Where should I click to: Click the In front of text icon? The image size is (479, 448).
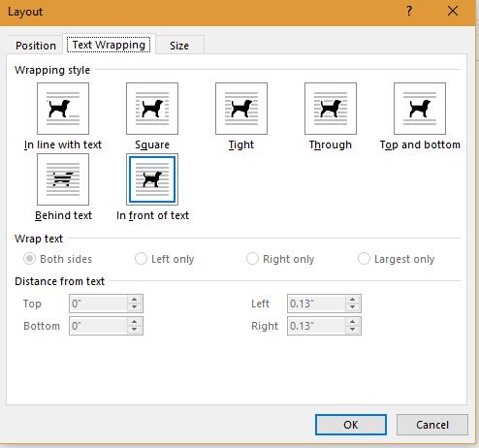coord(152,179)
